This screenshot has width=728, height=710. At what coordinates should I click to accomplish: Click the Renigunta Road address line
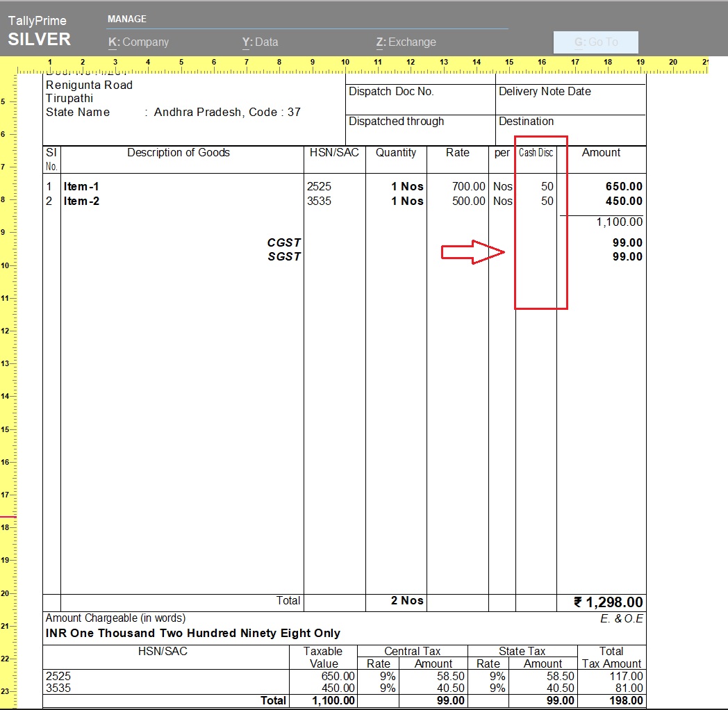tap(89, 85)
